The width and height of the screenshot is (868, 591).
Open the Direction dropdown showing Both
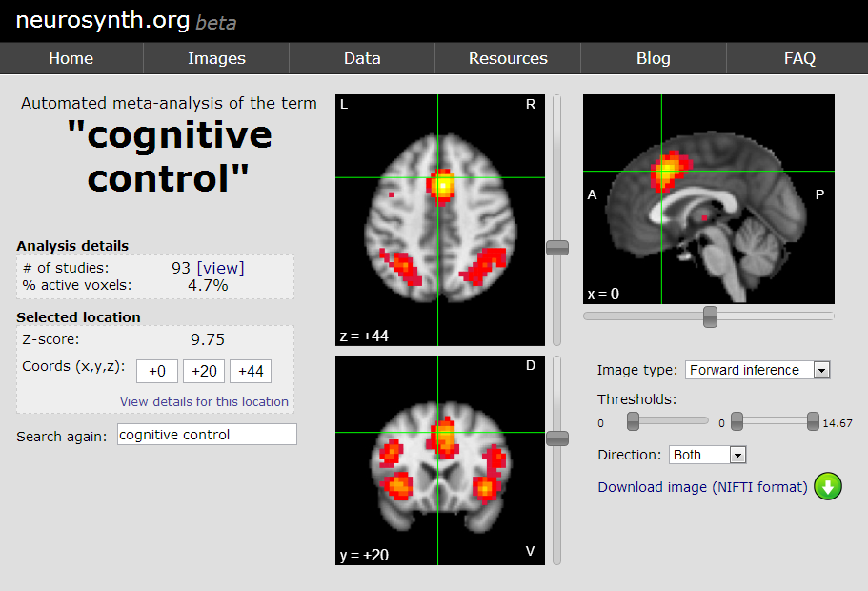[x=737, y=455]
